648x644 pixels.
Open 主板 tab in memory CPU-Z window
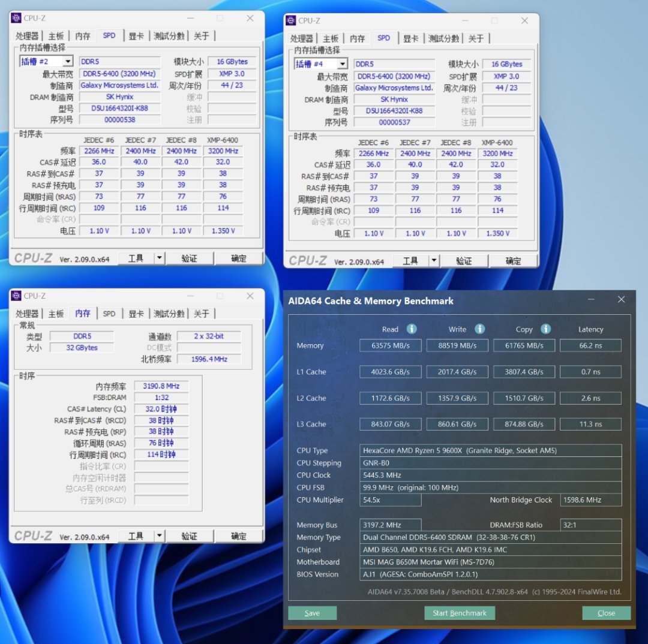click(56, 314)
